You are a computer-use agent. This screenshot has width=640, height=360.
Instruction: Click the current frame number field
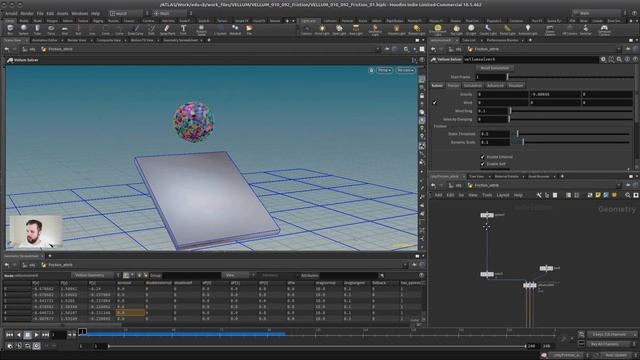(x=58, y=335)
